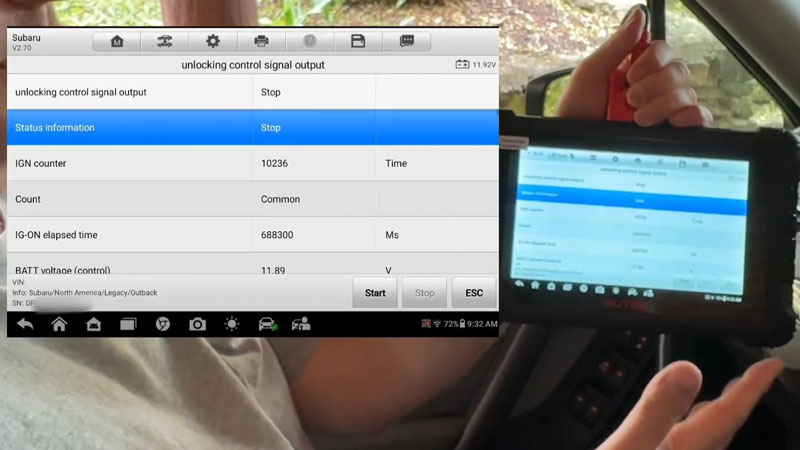Click the Print icon
Viewport: 800px width, 450px height.
(261, 41)
